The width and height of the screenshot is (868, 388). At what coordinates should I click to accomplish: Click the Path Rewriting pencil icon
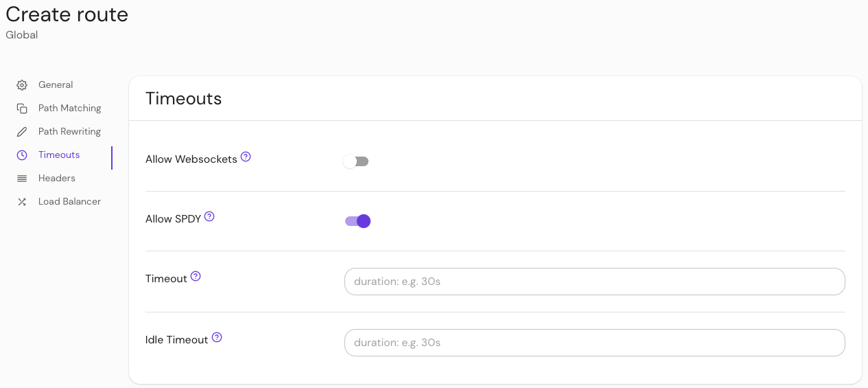22,132
